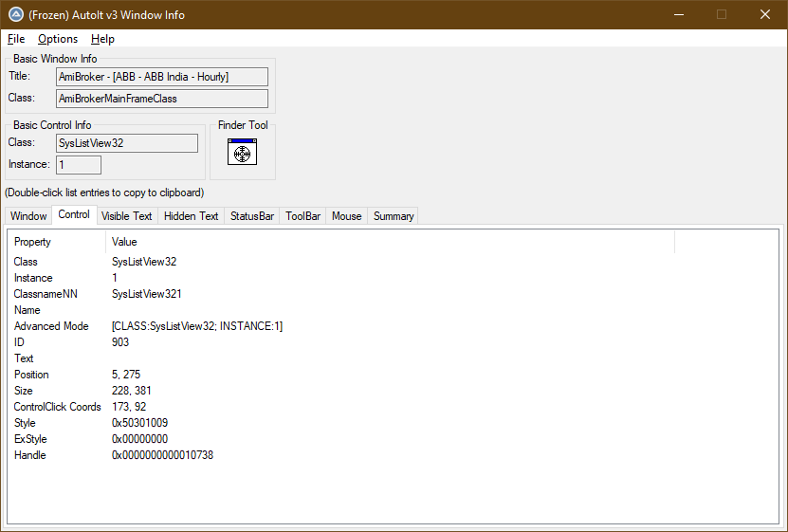Click the Class property label in the list
The height and width of the screenshot is (532, 788).
coord(26,262)
